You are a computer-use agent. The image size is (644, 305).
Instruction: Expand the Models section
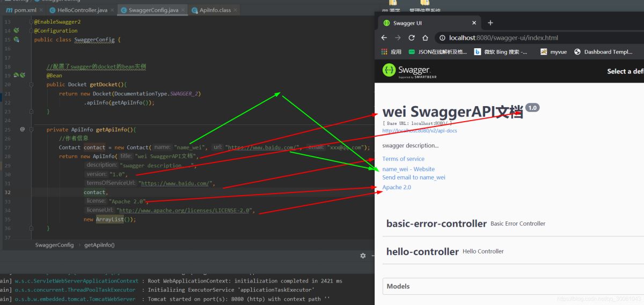[x=398, y=286]
